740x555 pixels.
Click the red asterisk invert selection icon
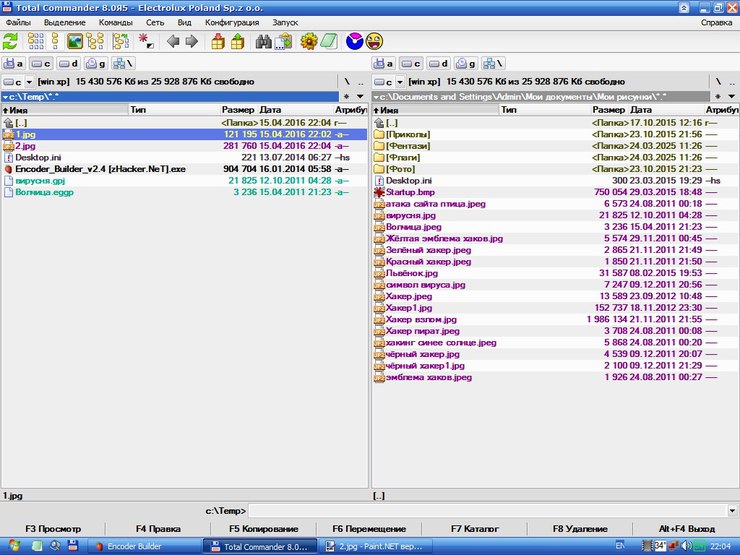pyautogui.click(x=146, y=42)
